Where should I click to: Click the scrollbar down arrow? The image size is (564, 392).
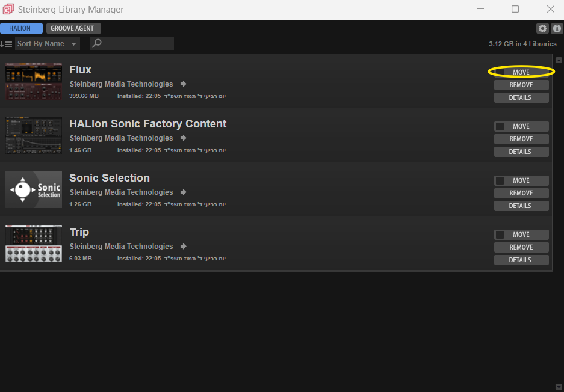559,386
